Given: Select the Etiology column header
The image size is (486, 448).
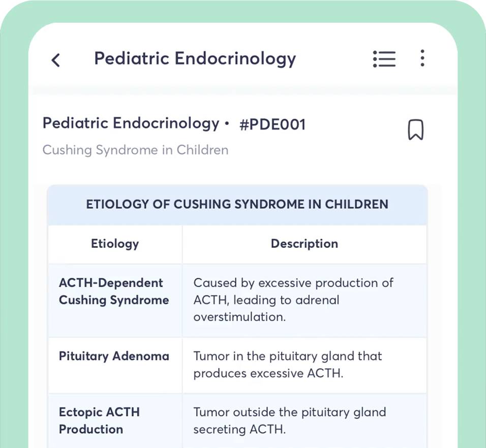Looking at the screenshot, I should tap(115, 244).
